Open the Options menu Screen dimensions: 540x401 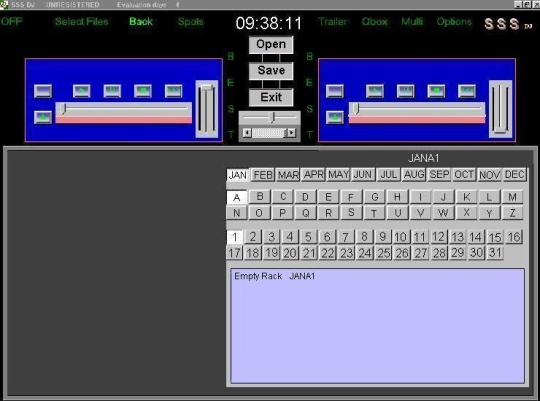(454, 22)
